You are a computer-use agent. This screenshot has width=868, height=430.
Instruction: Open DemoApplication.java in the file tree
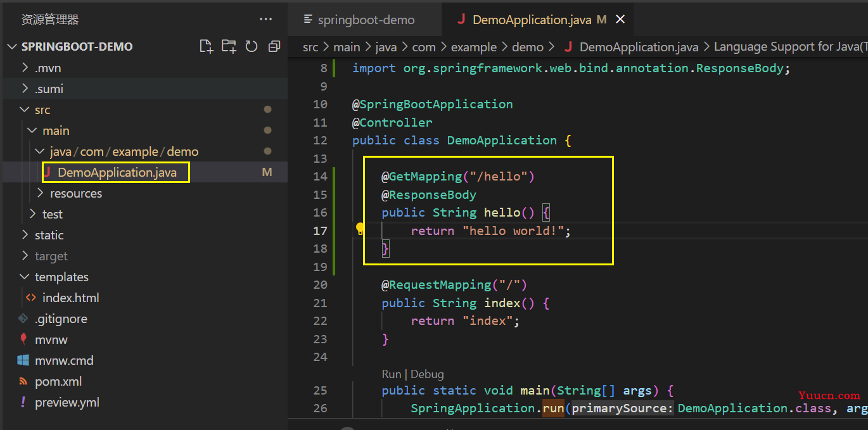pyautogui.click(x=117, y=172)
